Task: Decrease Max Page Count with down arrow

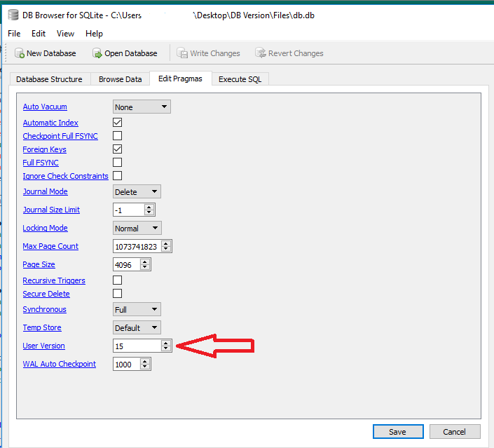Action: [x=165, y=250]
